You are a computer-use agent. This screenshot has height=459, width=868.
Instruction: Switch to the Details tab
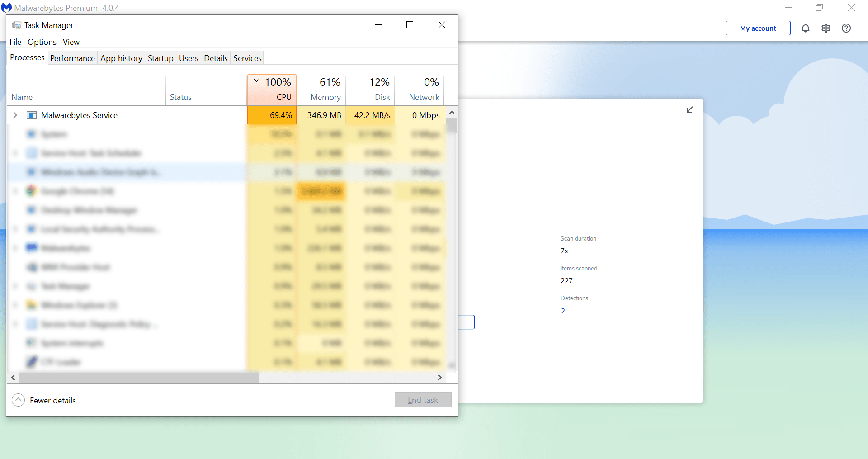(216, 58)
